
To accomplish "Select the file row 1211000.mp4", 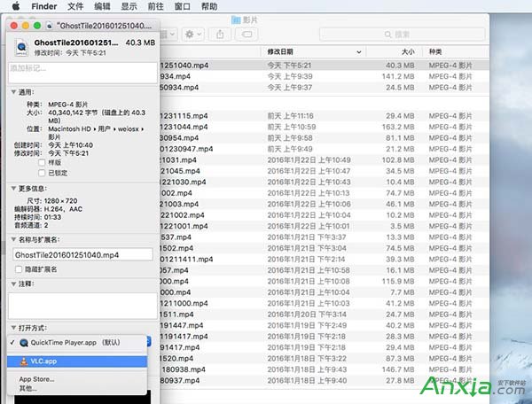I will click(x=325, y=303).
